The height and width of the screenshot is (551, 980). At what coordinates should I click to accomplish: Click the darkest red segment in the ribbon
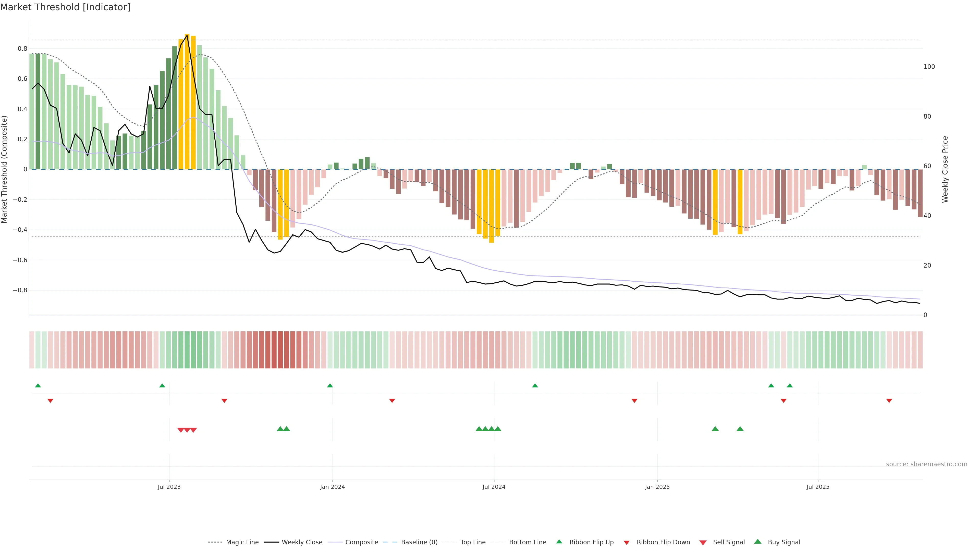click(x=280, y=350)
